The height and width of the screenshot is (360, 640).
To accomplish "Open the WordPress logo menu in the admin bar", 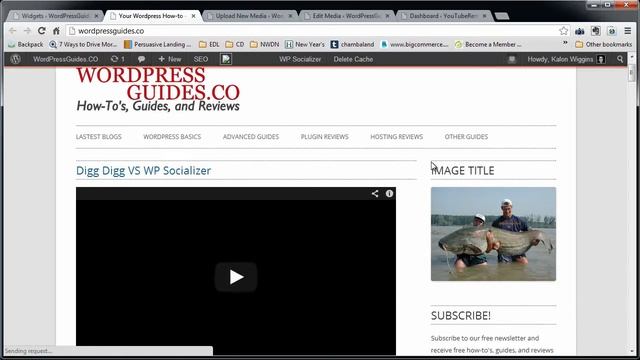I will tap(16, 59).
